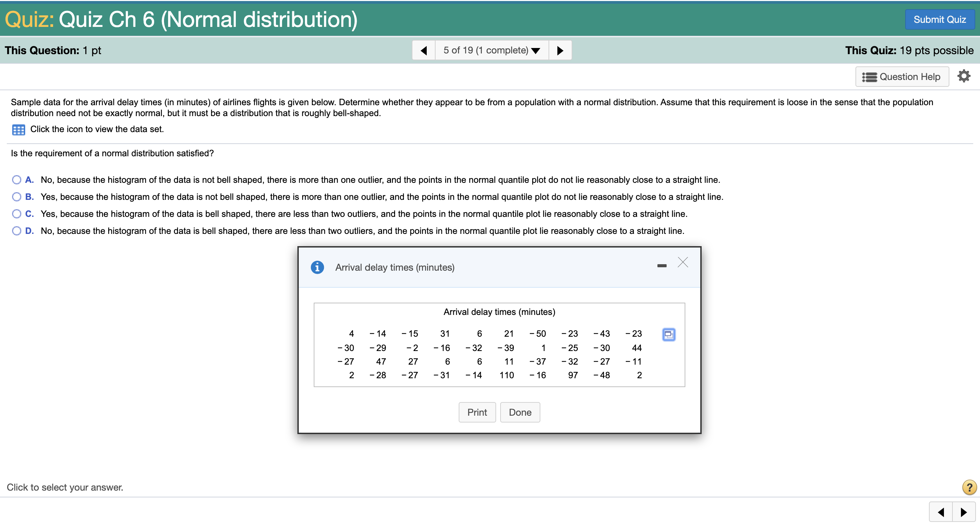This screenshot has height=526, width=980.
Task: Open the Question Help menu
Action: 902,77
